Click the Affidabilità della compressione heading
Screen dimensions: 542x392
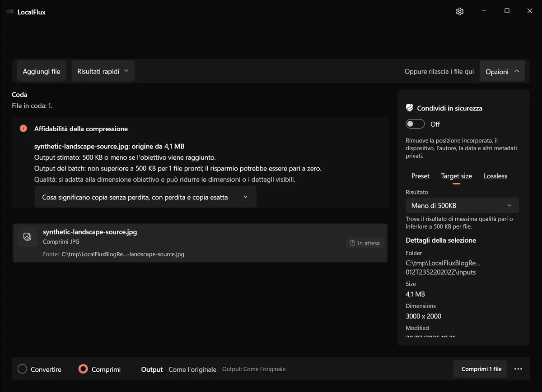coord(81,129)
